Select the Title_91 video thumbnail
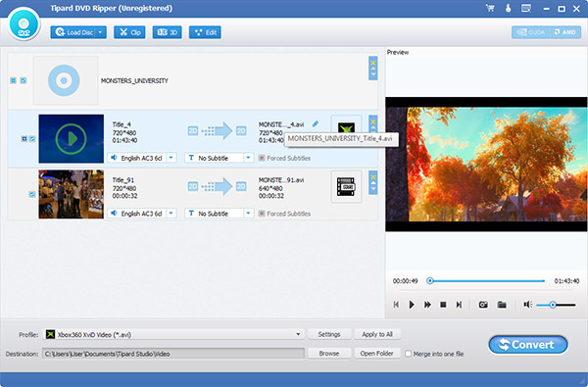 (x=72, y=194)
